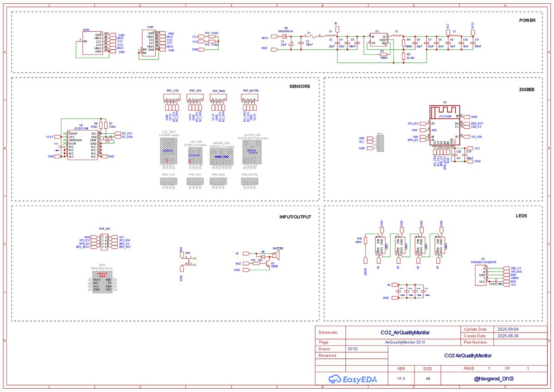Image resolution: width=554 pixels, height=392 pixels.
Task: Click the BUZZER component symbol
Action: pyautogui.click(x=276, y=254)
